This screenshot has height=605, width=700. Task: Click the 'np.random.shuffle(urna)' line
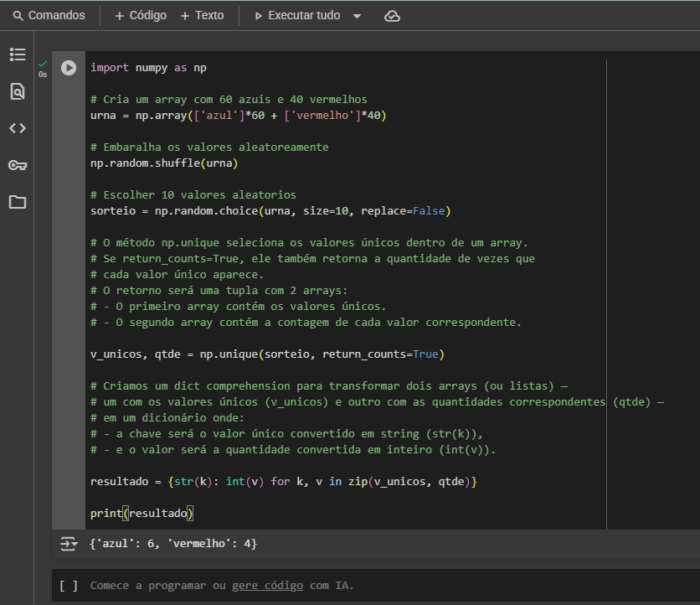tap(164, 163)
